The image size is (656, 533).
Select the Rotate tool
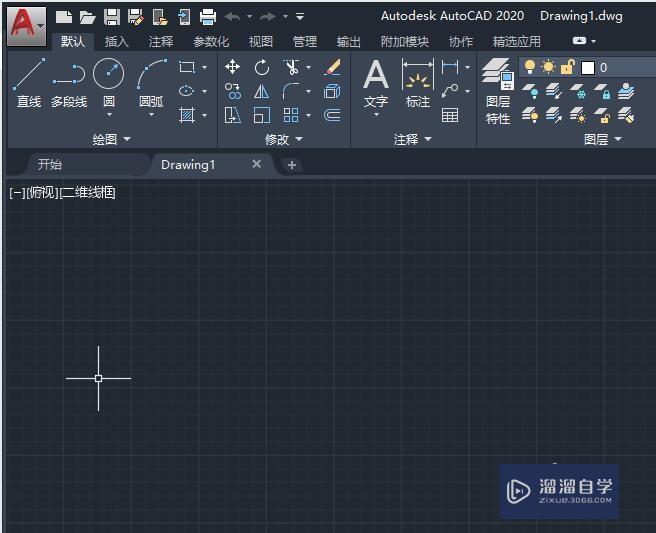tap(262, 67)
